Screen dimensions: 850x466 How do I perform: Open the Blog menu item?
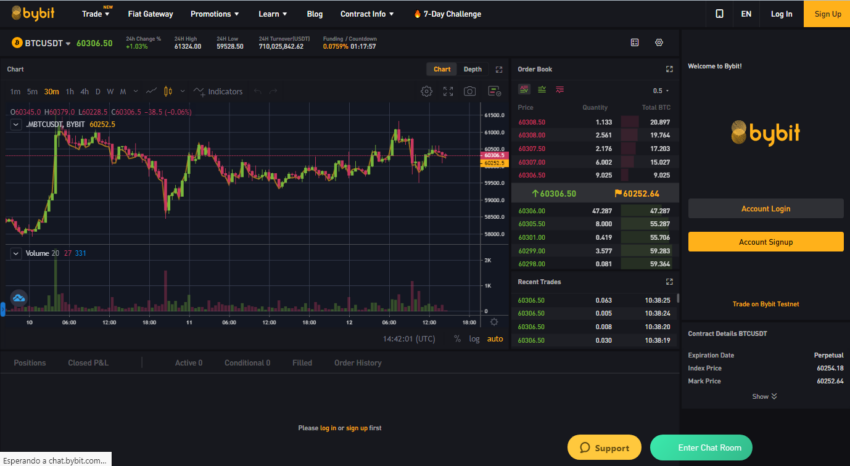(314, 14)
